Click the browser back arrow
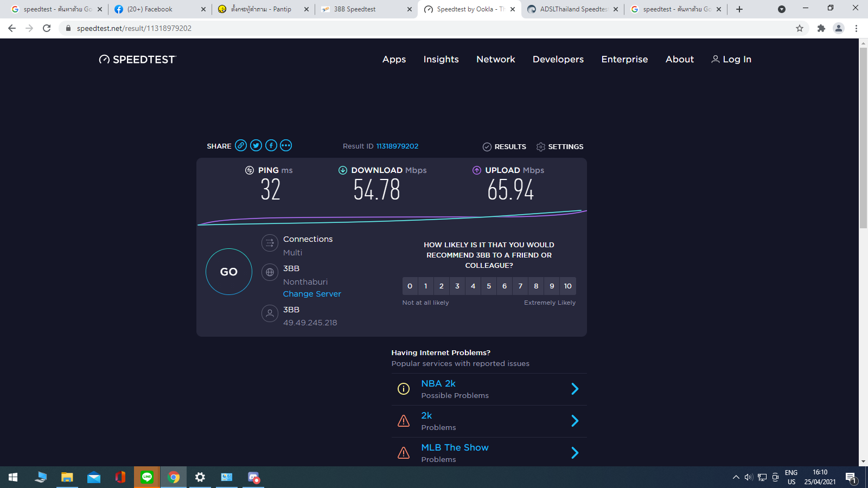This screenshot has width=868, height=488. (12, 28)
